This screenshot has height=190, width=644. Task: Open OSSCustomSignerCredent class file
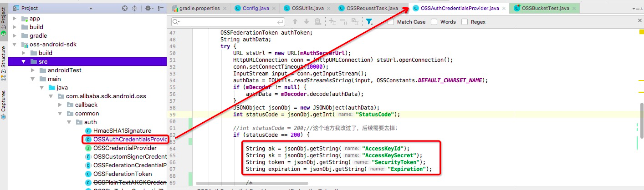pos(130,157)
